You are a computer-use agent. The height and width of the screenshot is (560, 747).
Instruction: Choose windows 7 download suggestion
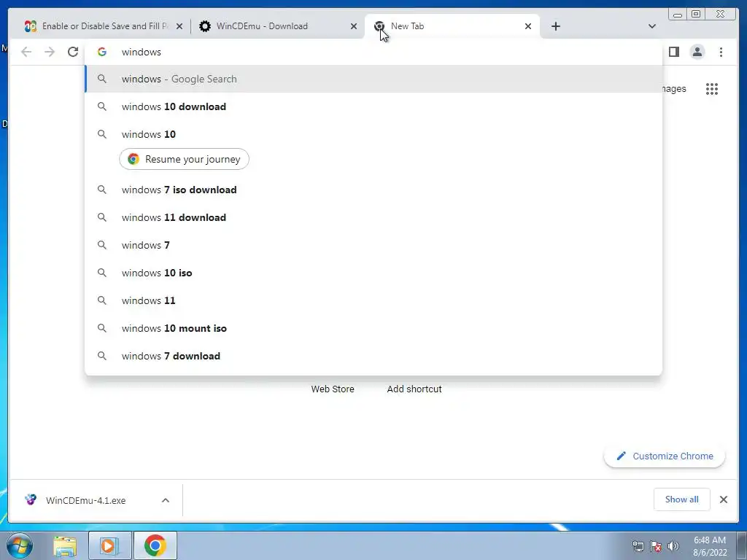click(x=373, y=356)
